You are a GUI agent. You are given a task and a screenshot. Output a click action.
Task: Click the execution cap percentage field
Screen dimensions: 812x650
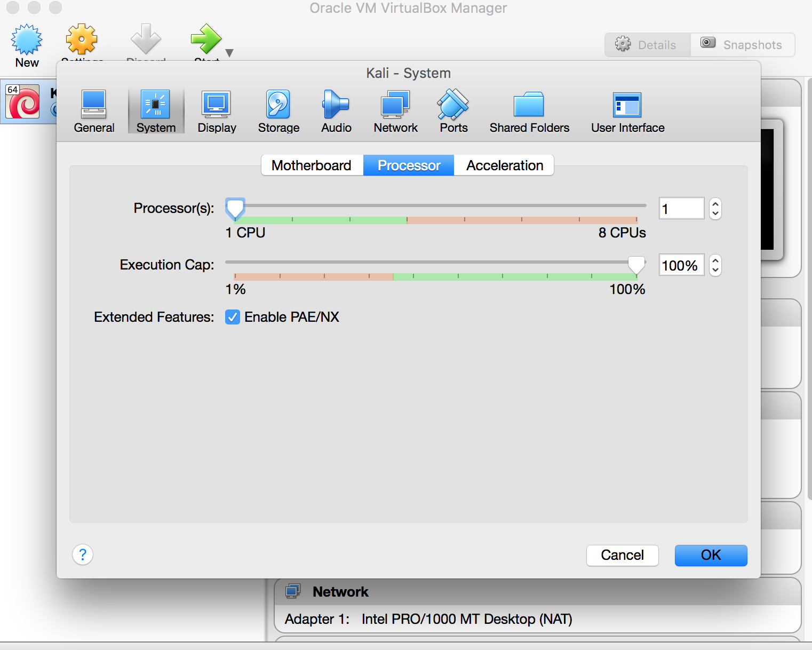click(682, 265)
